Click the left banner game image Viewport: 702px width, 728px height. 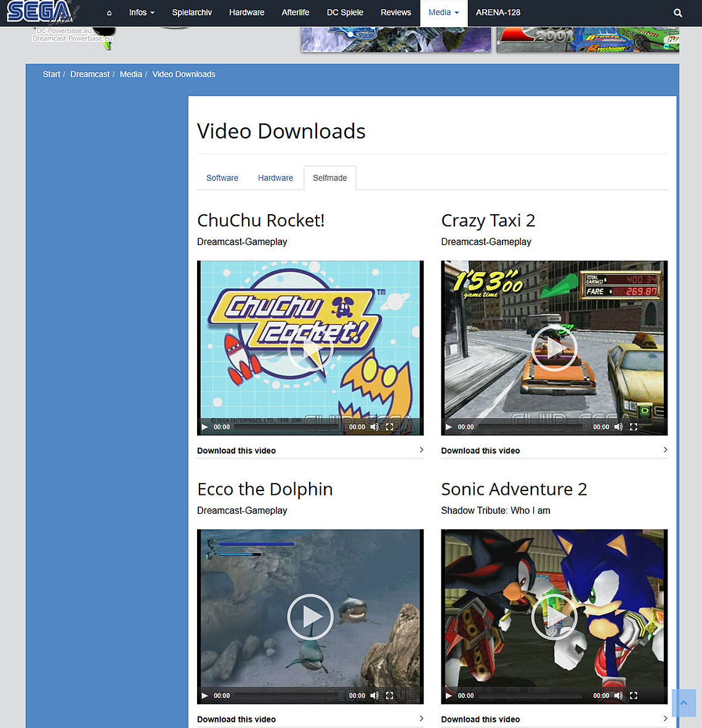pyautogui.click(x=396, y=39)
